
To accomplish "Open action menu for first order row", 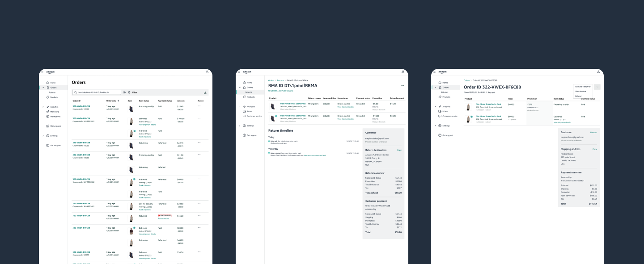I will coord(199,106).
